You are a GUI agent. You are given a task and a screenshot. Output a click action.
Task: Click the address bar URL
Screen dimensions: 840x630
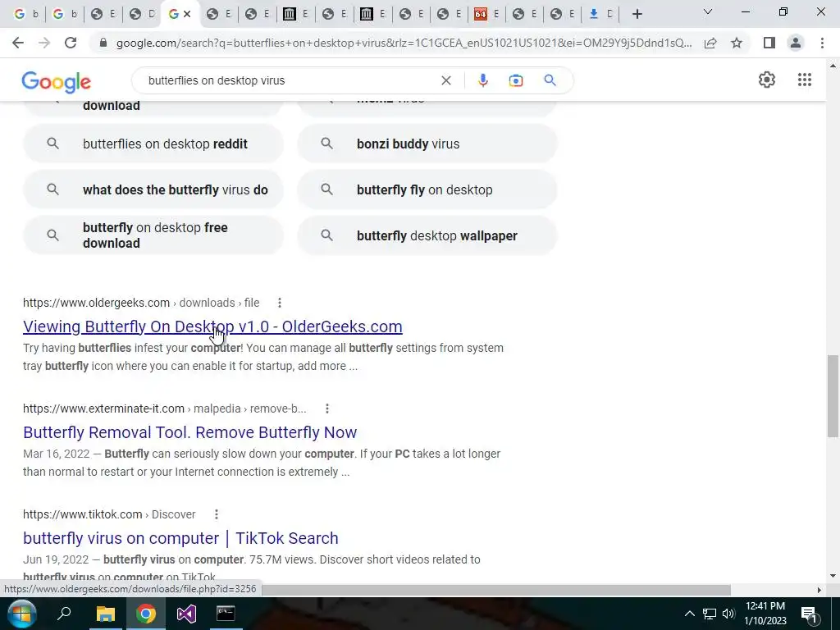[x=404, y=43]
